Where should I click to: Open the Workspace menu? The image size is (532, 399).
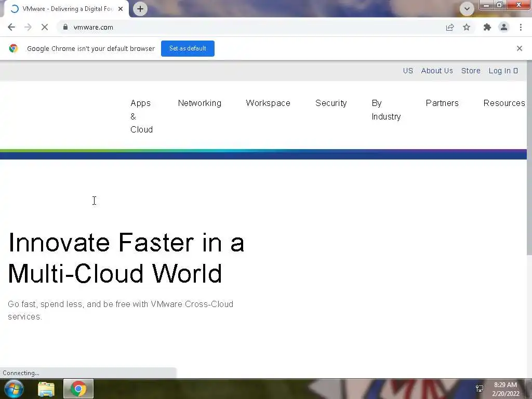(x=268, y=103)
